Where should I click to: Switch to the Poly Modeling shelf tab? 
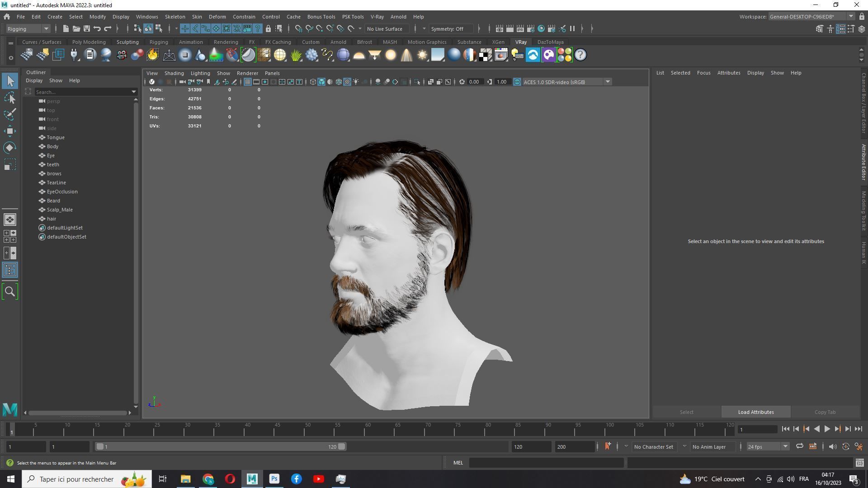click(x=89, y=42)
